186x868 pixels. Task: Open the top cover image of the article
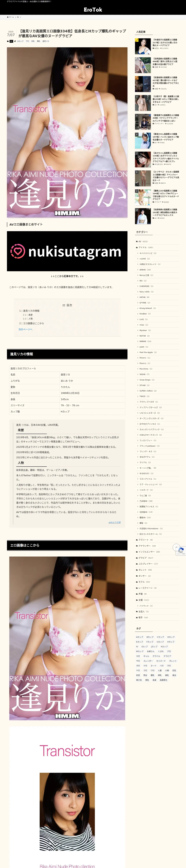point(67,132)
